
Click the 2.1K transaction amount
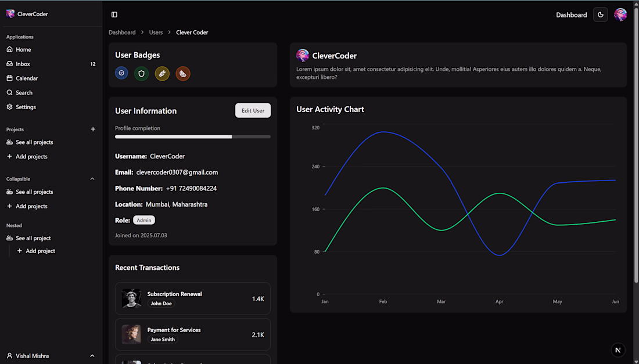(258, 335)
